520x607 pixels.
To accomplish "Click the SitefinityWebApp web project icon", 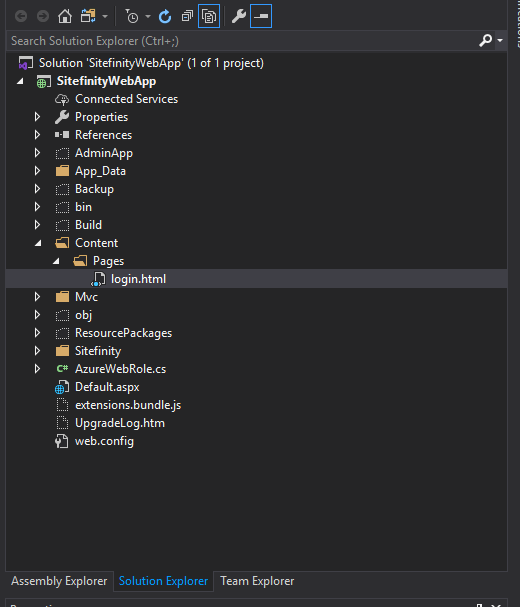I will (x=43, y=81).
